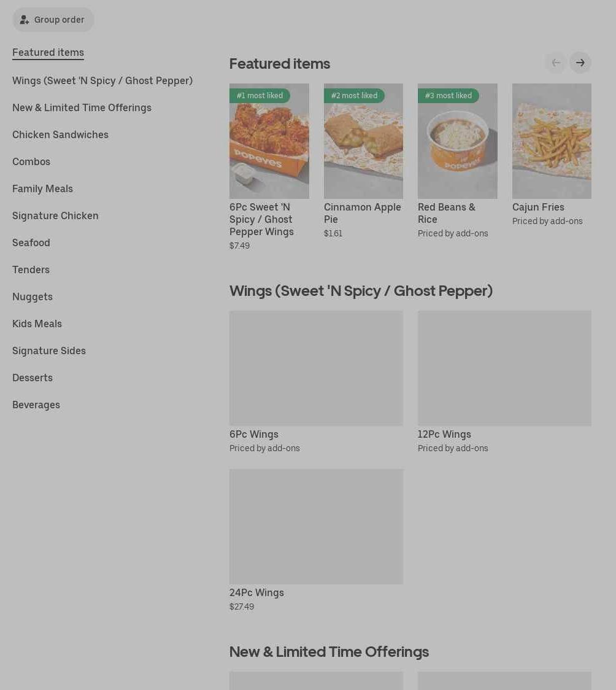Image resolution: width=616 pixels, height=690 pixels.
Task: Click the 6Pc Wings item image
Action: pos(316,368)
